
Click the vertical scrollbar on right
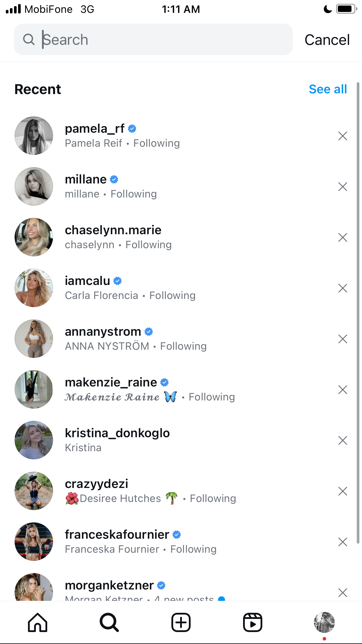click(x=358, y=313)
